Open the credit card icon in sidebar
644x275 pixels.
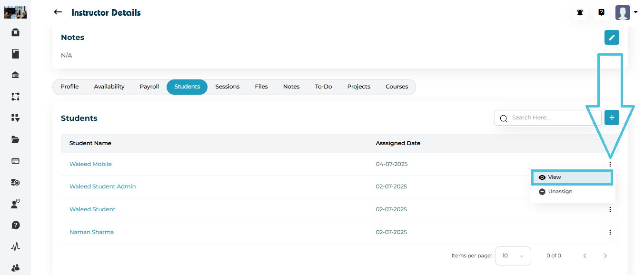15,161
